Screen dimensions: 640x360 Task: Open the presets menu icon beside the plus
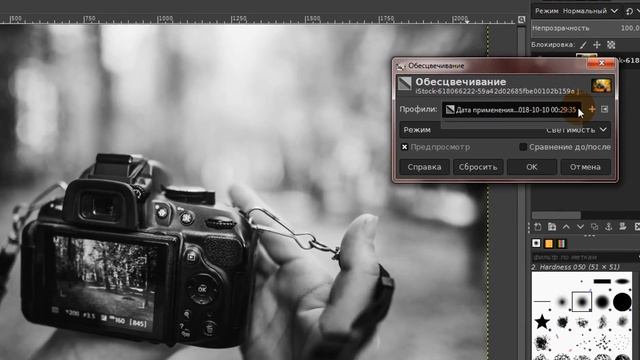604,109
